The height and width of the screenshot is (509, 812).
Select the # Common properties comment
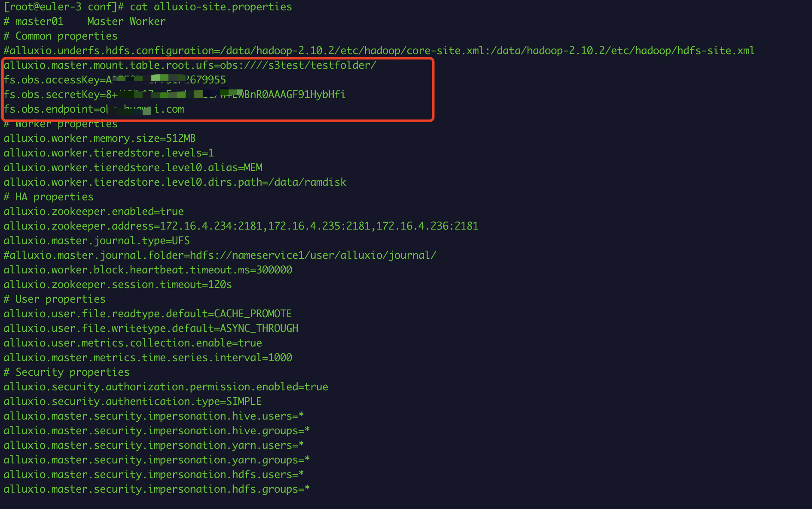tap(60, 36)
